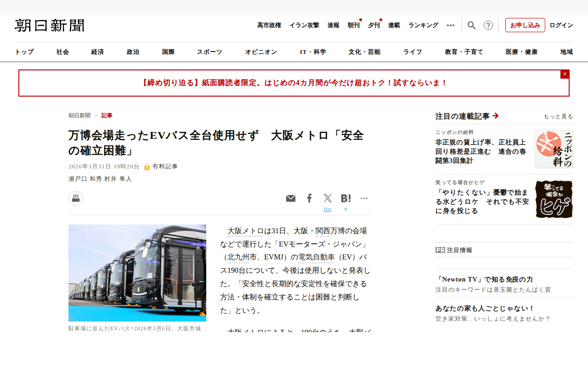Click the article date 2026年3月31日 19時20分
The height and width of the screenshot is (368, 588).
coord(104,167)
